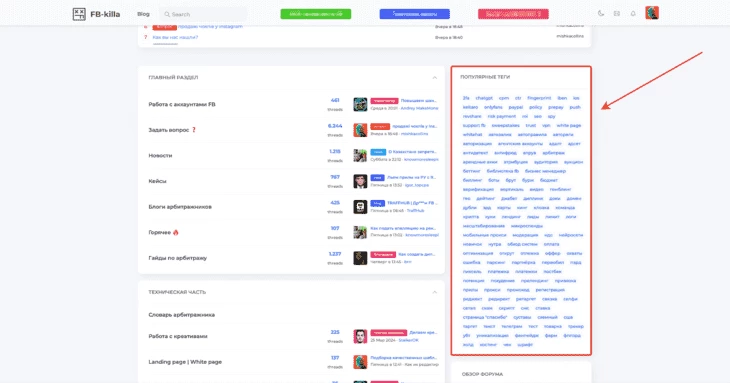
Task: Click the green header button
Action: 316,14
